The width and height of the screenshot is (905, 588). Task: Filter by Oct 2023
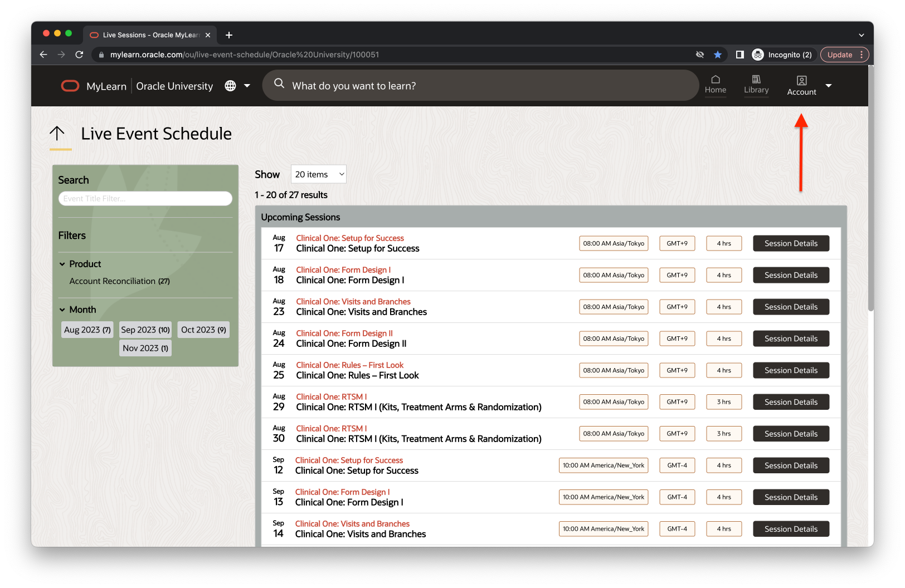pos(203,330)
